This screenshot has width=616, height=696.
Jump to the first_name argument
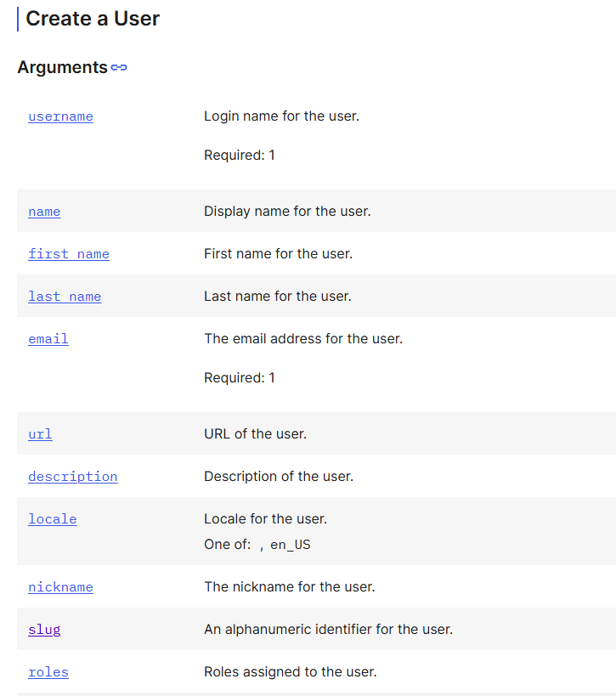click(69, 254)
